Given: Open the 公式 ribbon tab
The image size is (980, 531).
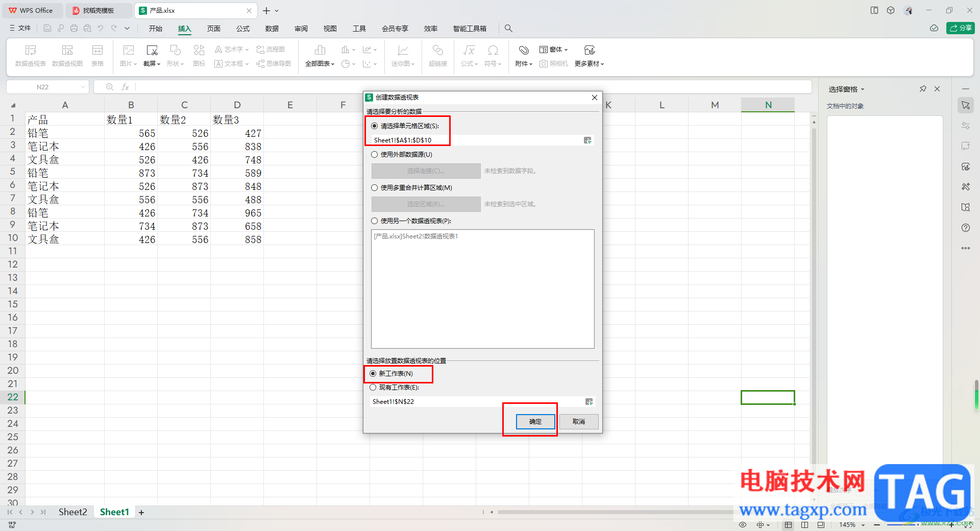Looking at the screenshot, I should (x=243, y=29).
